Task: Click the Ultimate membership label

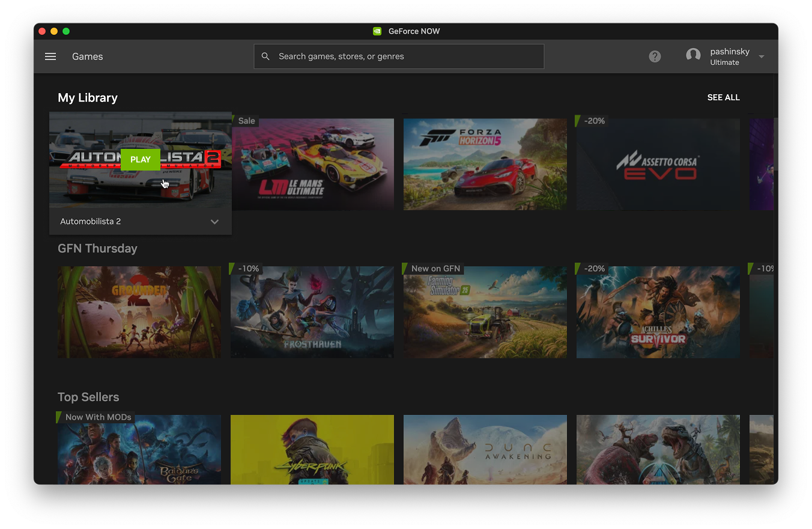Action: 724,62
